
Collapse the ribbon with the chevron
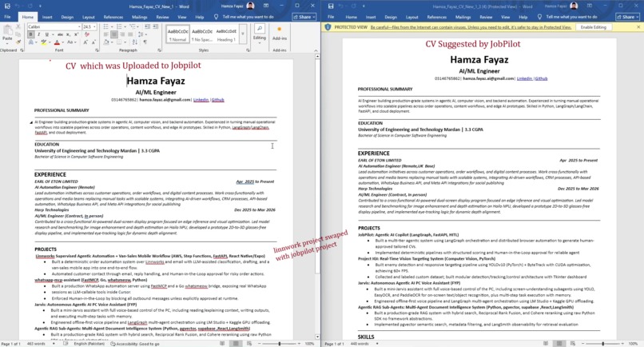pos(316,50)
